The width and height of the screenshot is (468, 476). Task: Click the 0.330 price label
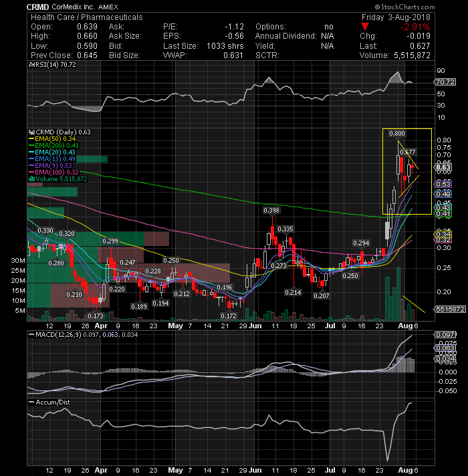(x=45, y=231)
